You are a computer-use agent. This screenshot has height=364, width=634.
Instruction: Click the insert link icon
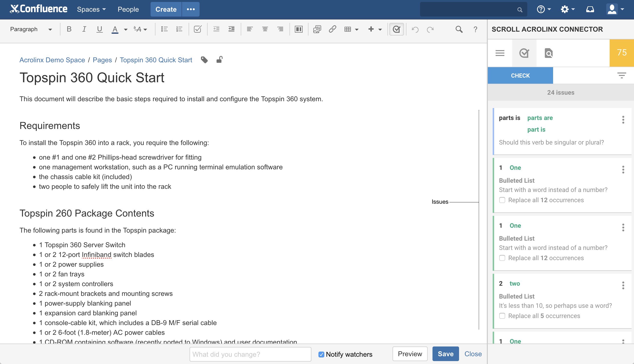[x=332, y=29]
